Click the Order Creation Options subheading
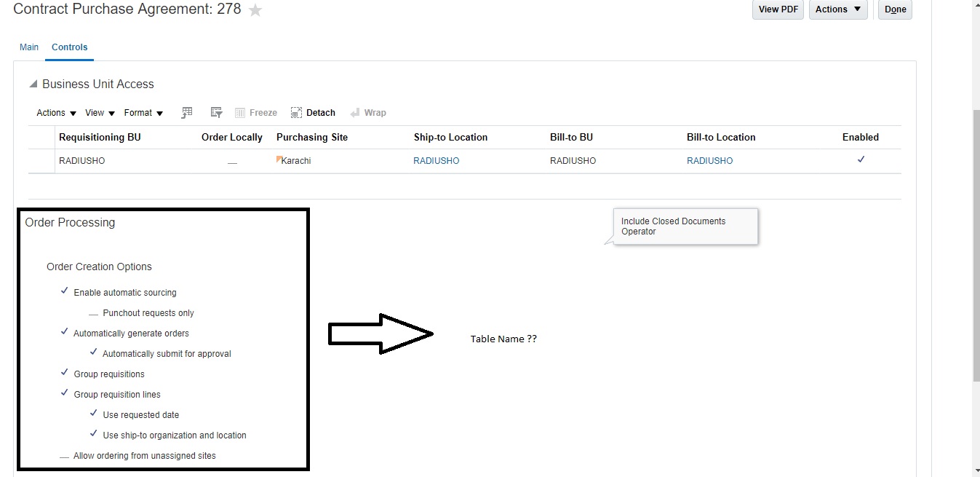Screen dimensions: 980x477 (x=99, y=267)
